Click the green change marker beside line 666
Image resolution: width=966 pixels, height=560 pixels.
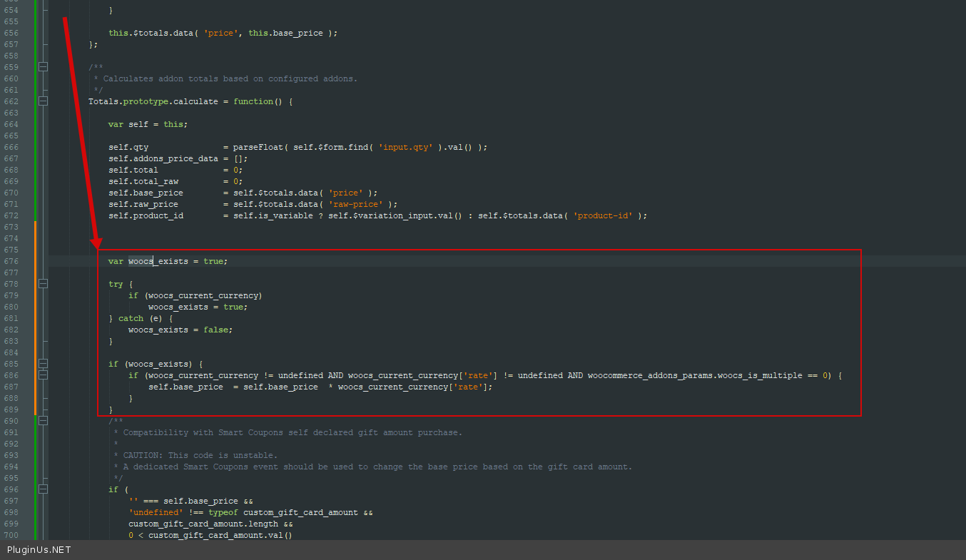[x=35, y=147]
